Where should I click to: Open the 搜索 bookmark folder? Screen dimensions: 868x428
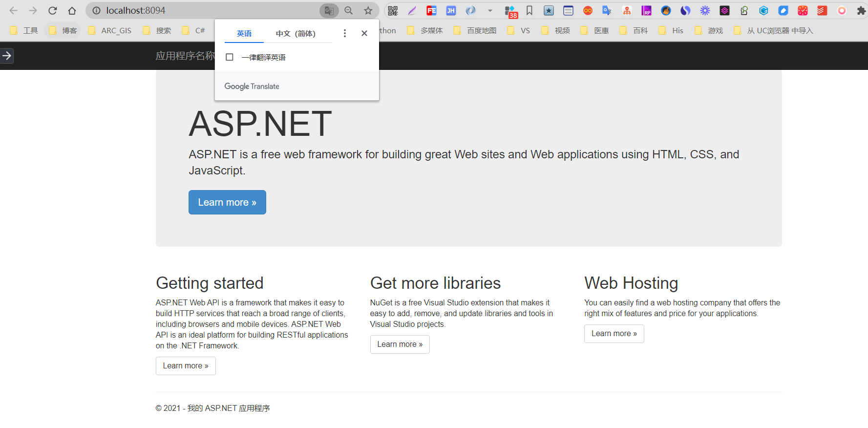pos(157,30)
